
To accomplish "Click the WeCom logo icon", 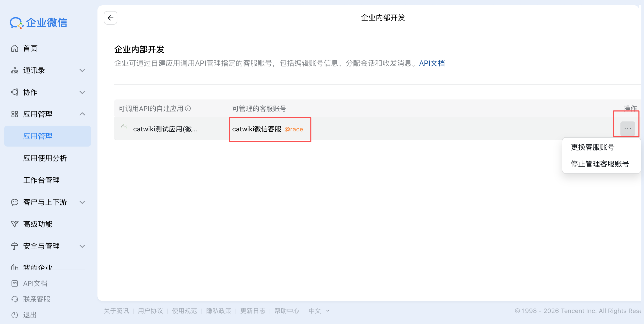I will click(x=17, y=23).
